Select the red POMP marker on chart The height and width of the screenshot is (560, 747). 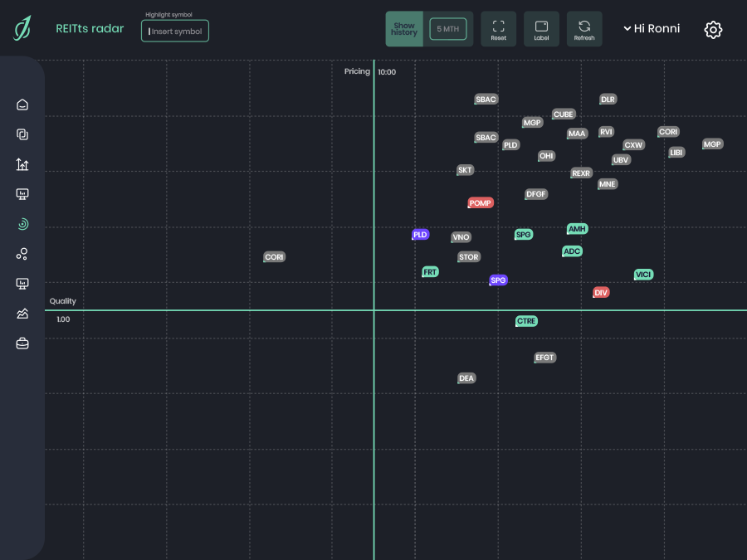click(481, 203)
